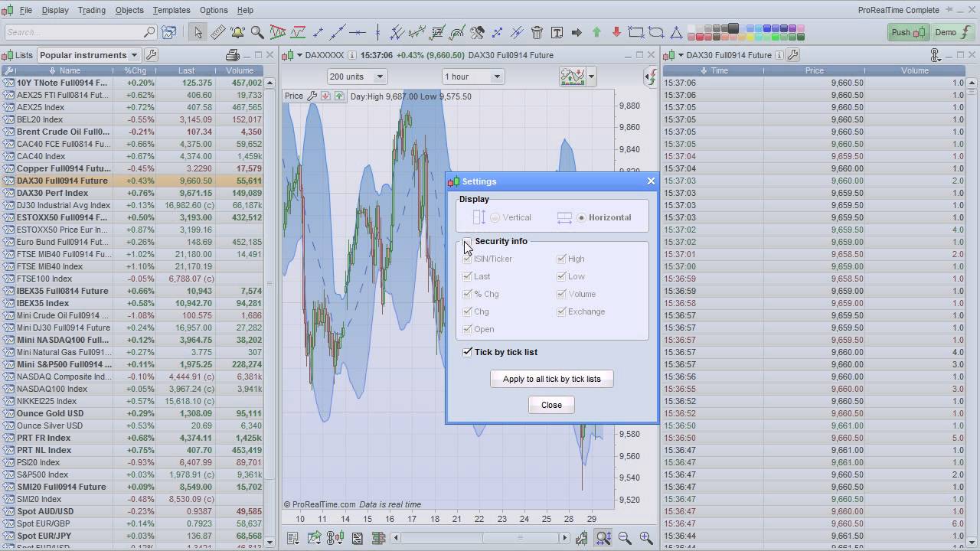Open the 200 units dropdown

coord(357,77)
